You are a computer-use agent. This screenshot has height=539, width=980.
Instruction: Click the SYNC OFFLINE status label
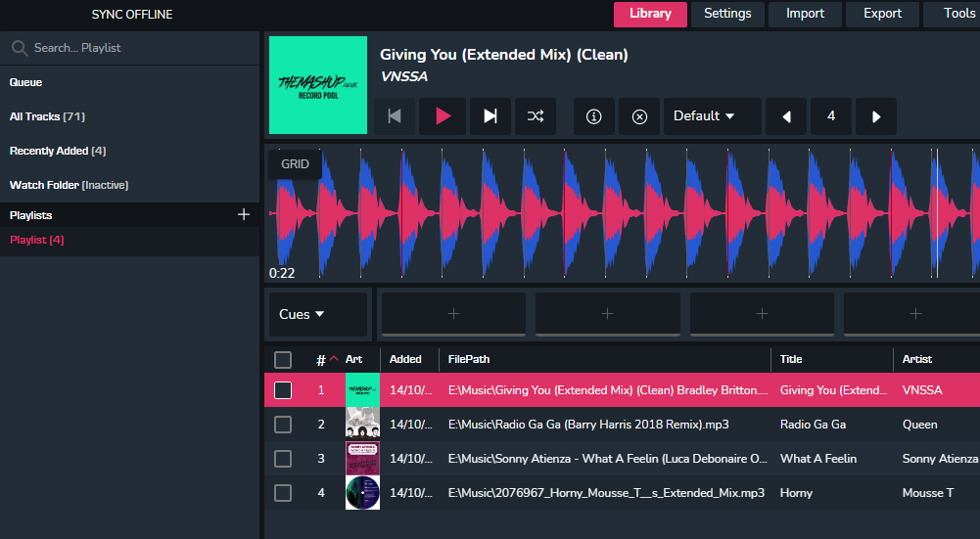coord(132,15)
